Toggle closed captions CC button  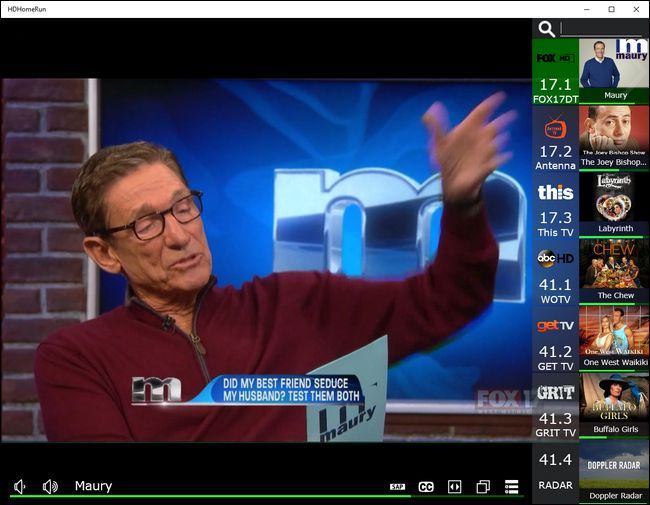(426, 487)
